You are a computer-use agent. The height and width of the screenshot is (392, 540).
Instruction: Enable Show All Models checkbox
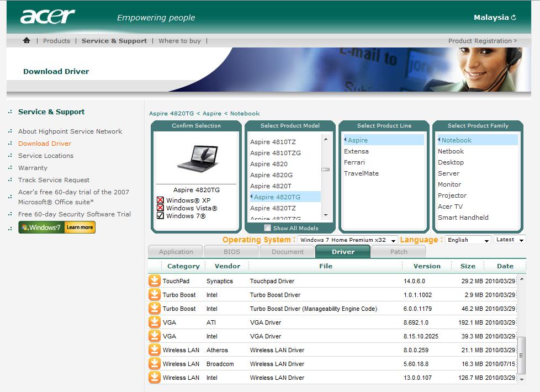click(267, 227)
